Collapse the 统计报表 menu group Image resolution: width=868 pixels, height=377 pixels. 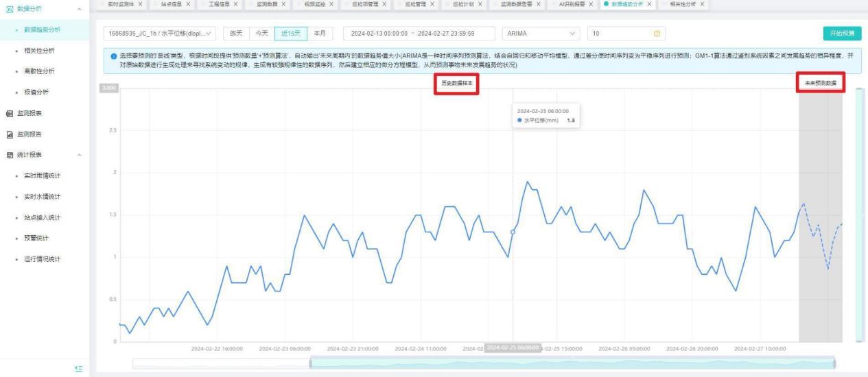(80, 155)
